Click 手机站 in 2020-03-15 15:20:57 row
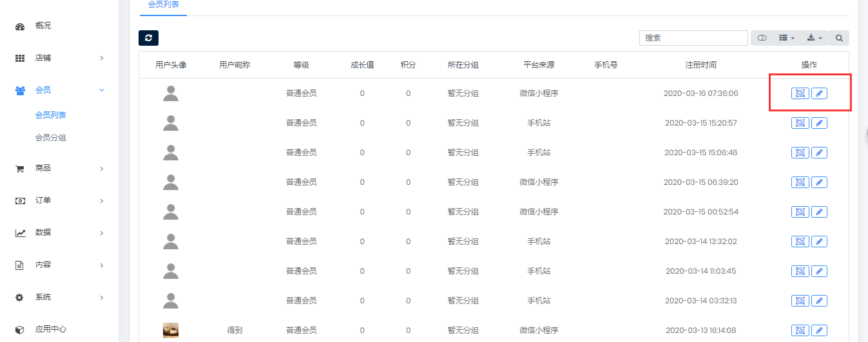The height and width of the screenshot is (342, 868). point(539,123)
